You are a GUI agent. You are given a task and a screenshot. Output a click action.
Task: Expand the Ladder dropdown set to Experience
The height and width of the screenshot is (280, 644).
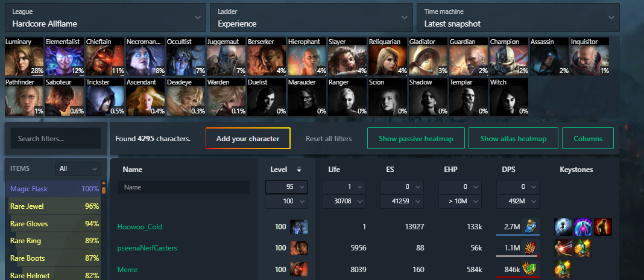tap(311, 17)
